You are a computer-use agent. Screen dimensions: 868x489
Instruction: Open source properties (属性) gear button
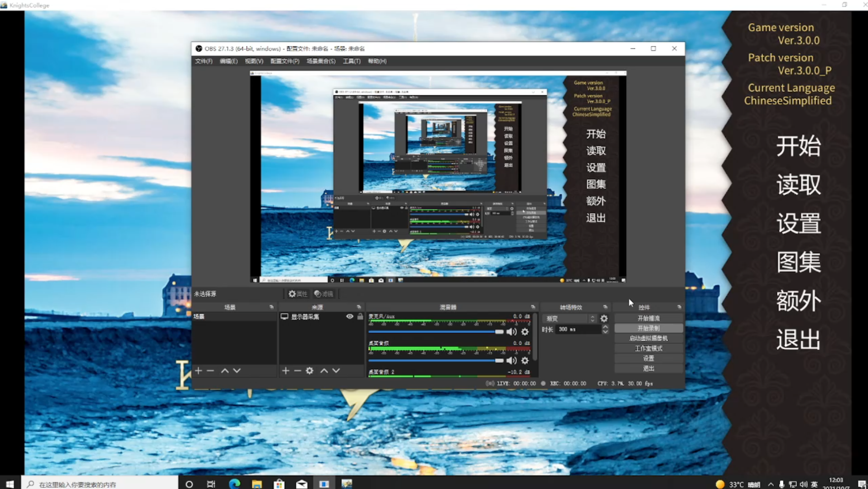tap(298, 294)
